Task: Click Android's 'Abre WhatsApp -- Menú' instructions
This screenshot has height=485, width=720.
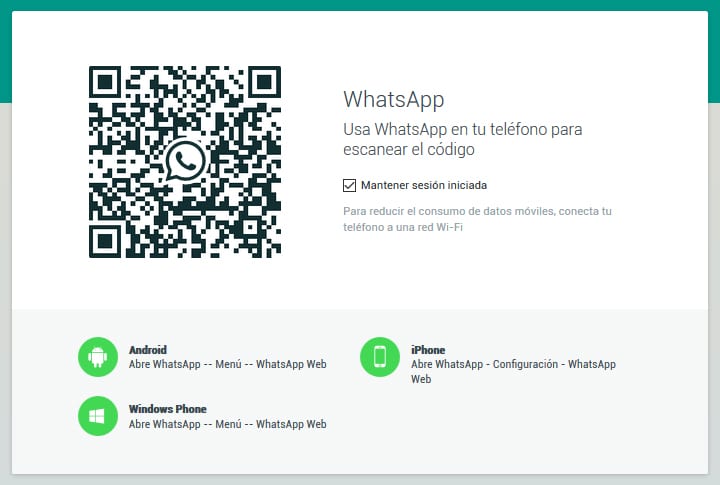Action: click(228, 364)
